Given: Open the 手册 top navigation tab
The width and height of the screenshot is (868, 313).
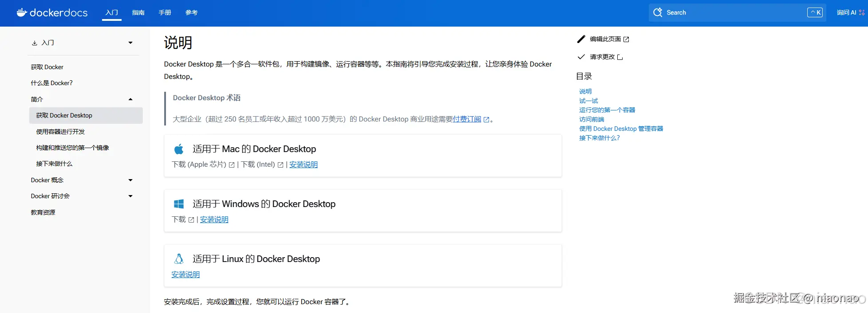Looking at the screenshot, I should pos(165,12).
